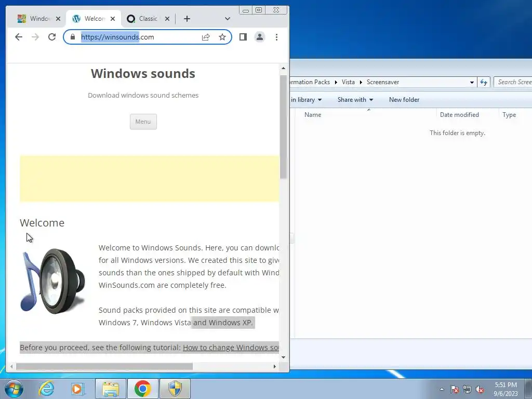The width and height of the screenshot is (532, 399).
Task: Open the Chrome profile avatar menu
Action: 260,37
